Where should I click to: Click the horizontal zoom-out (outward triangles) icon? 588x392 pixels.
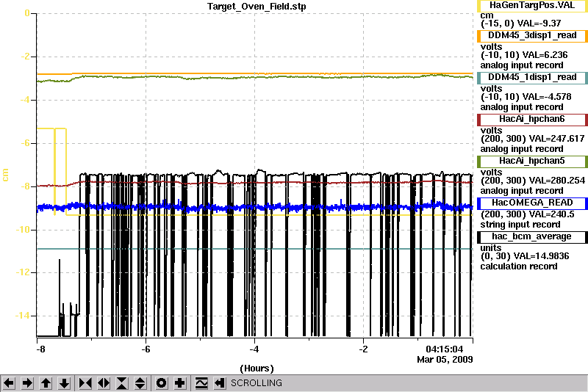104,383
